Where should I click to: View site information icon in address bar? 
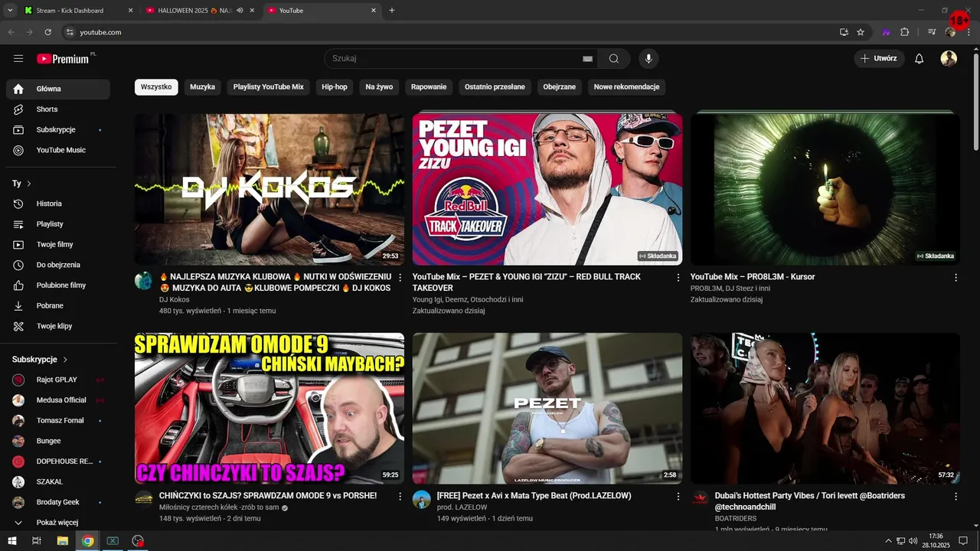click(70, 32)
